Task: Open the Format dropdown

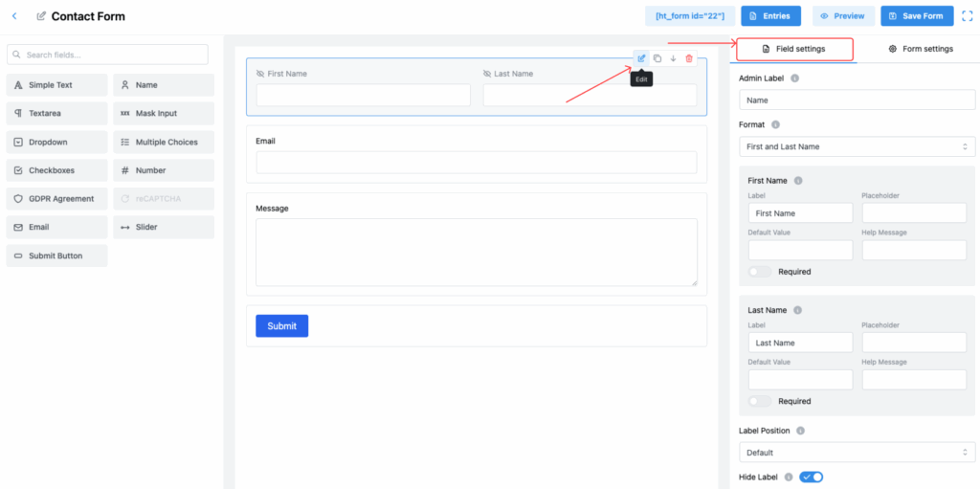Action: click(857, 146)
